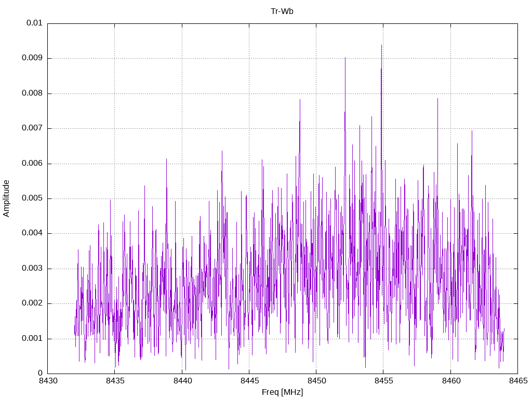Viewport: 532px width, 399px height.
Task: Click the 8440 x-axis tick label
Action: (x=182, y=381)
